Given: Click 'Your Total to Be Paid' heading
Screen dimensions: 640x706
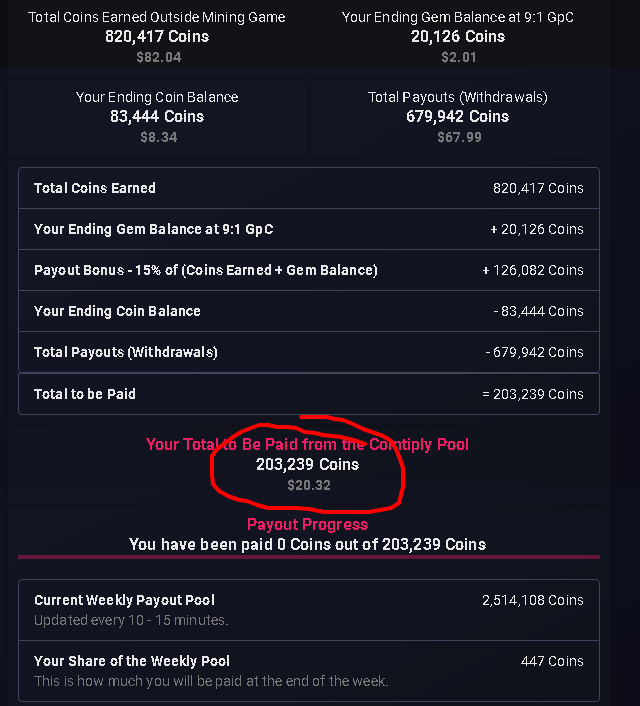Looking at the screenshot, I should pyautogui.click(x=307, y=444).
